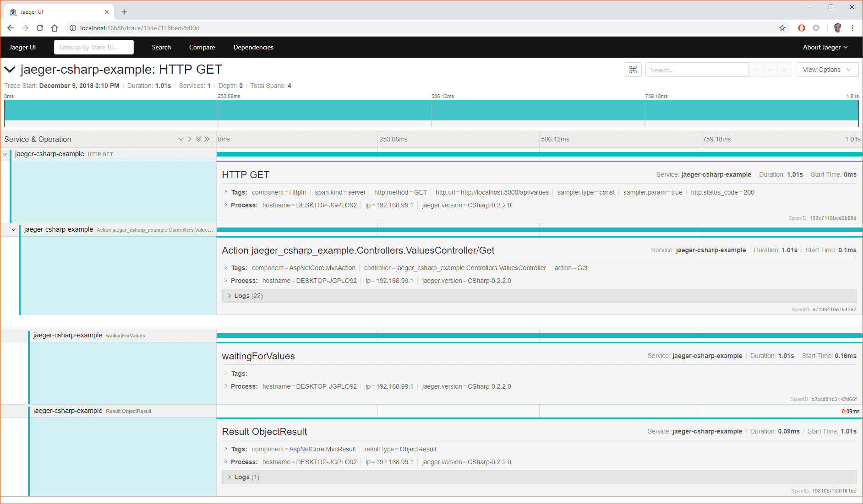
Task: Expand all spans double-chevron
Action: point(198,139)
